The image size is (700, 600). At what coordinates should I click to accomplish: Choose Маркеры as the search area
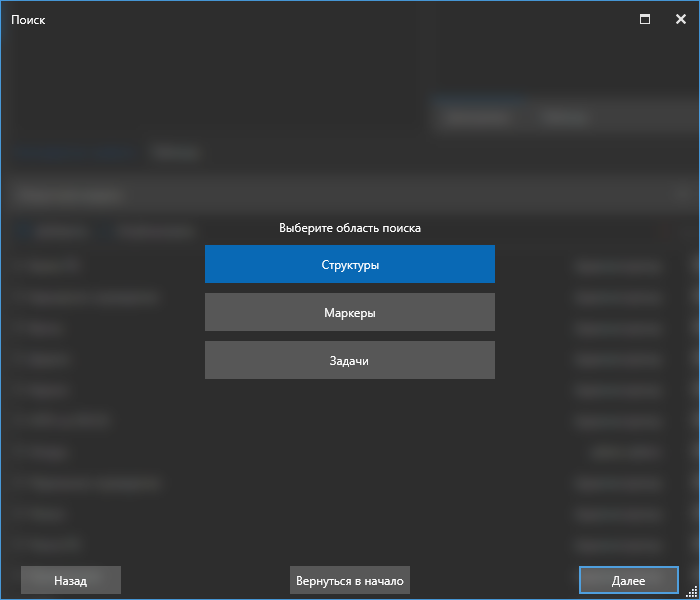click(350, 312)
